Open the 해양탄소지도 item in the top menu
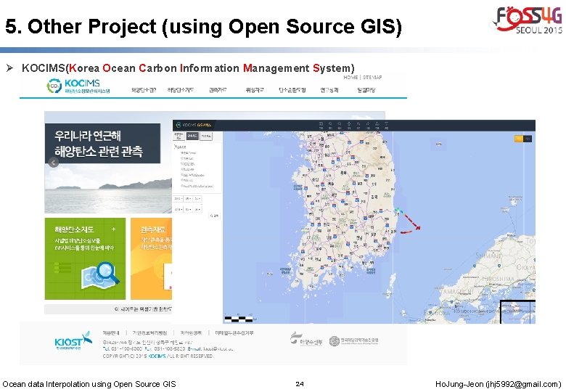 click(x=180, y=90)
